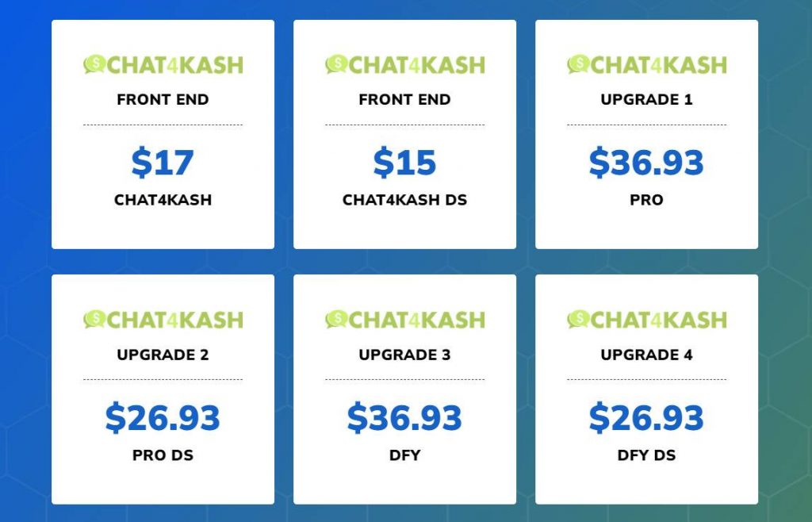This screenshot has width=812, height=522.
Task: Click the DFY DS product label
Action: (x=647, y=455)
